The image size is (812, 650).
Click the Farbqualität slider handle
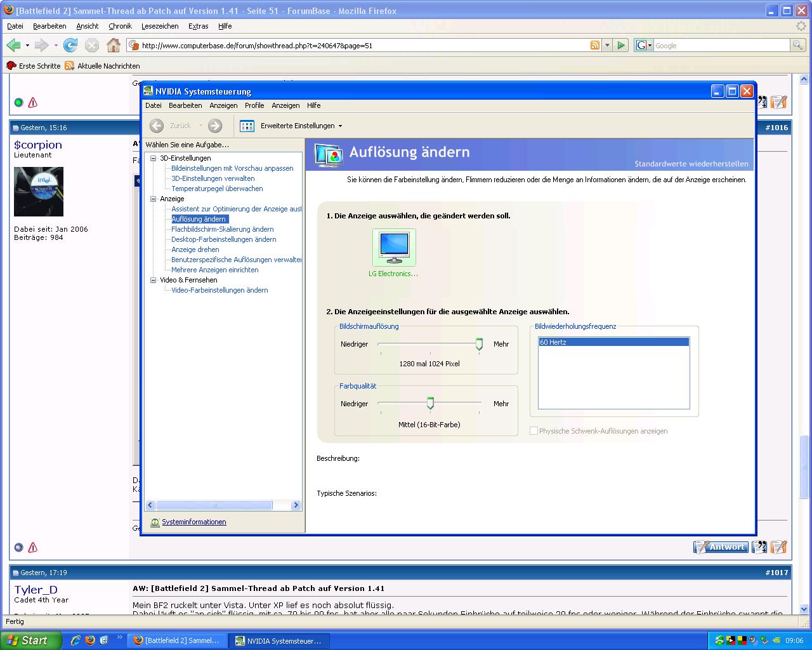[430, 403]
